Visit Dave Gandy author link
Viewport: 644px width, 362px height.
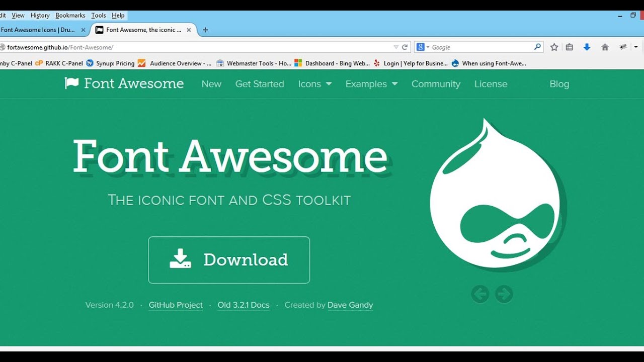350,305
